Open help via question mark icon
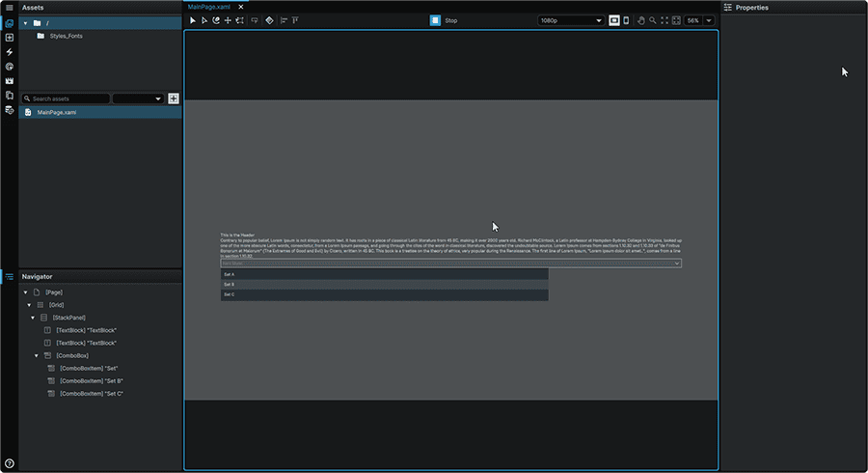868x473 pixels. click(x=10, y=463)
